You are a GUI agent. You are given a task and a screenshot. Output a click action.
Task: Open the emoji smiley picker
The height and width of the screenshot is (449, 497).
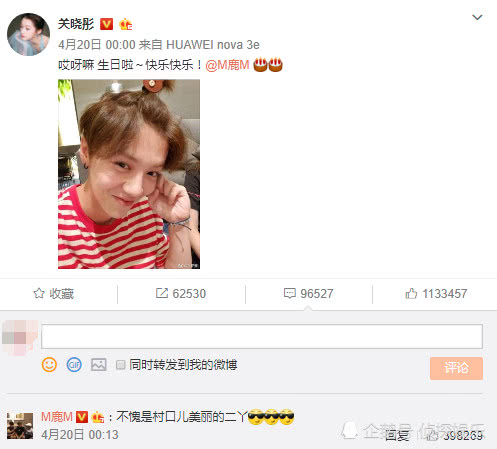pos(49,365)
